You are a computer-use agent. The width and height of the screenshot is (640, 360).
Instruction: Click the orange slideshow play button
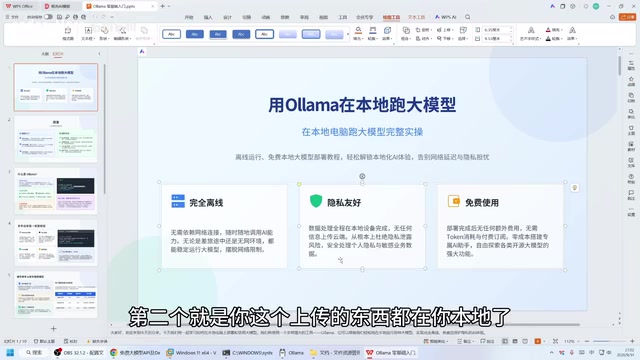coord(538,341)
